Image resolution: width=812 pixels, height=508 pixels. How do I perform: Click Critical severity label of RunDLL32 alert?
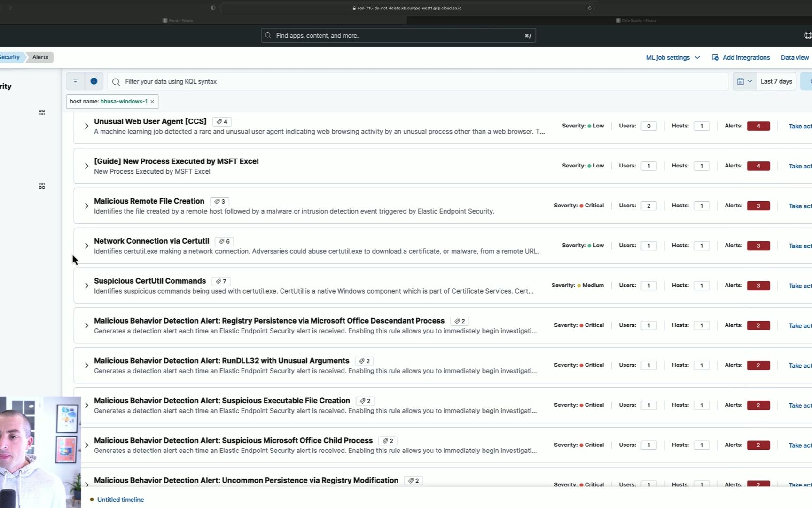594,365
